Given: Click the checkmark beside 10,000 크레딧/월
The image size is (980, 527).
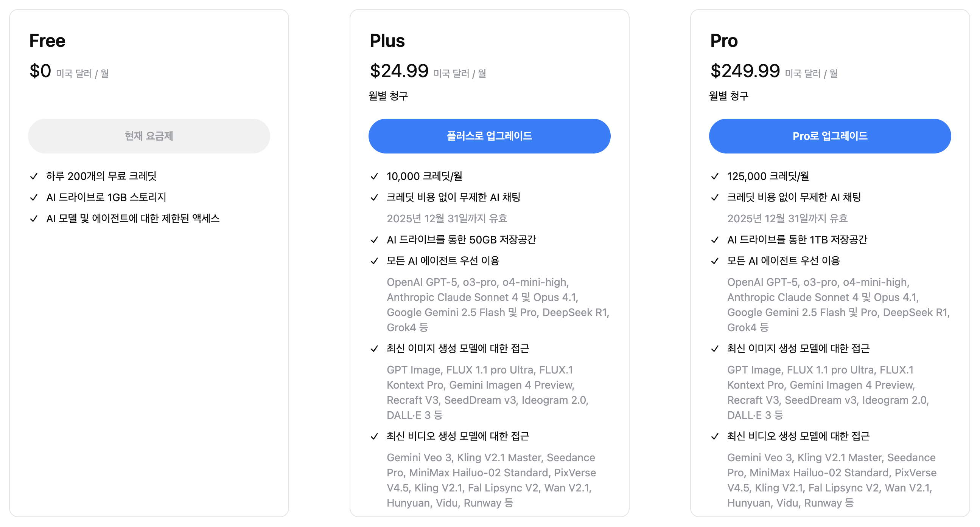Looking at the screenshot, I should tap(374, 176).
